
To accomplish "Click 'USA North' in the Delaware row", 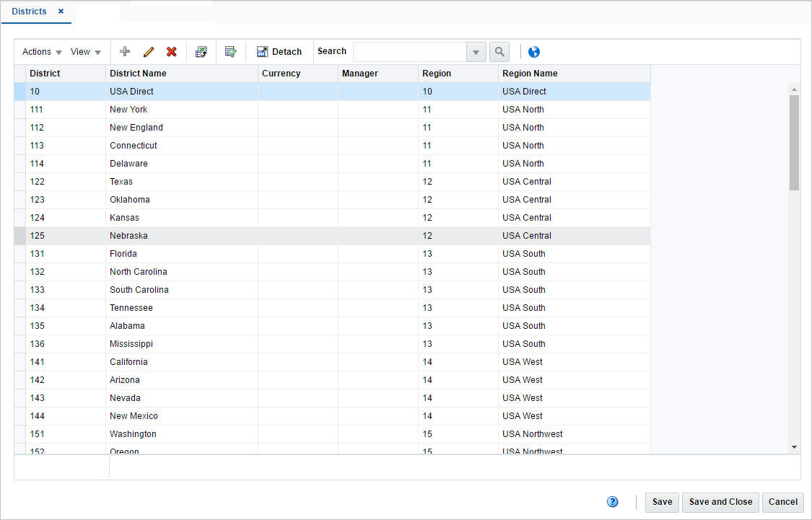I will 575,164.
